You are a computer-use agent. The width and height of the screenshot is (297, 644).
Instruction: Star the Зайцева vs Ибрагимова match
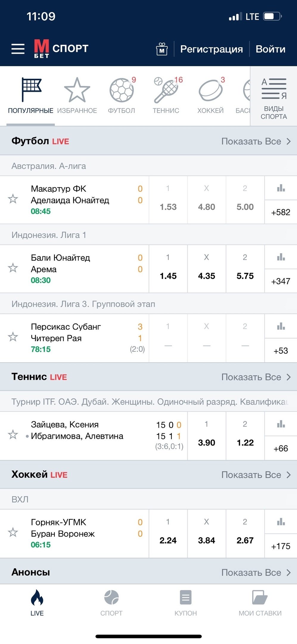(13, 434)
